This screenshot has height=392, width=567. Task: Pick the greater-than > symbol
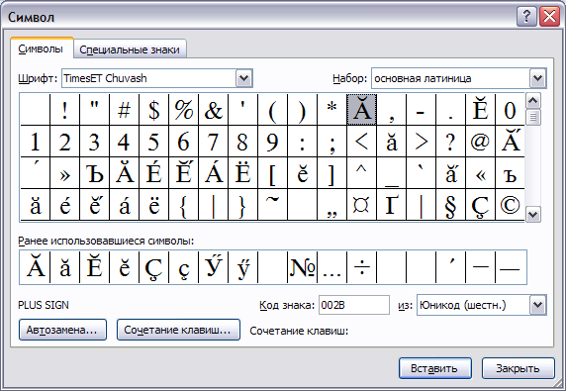421,142
